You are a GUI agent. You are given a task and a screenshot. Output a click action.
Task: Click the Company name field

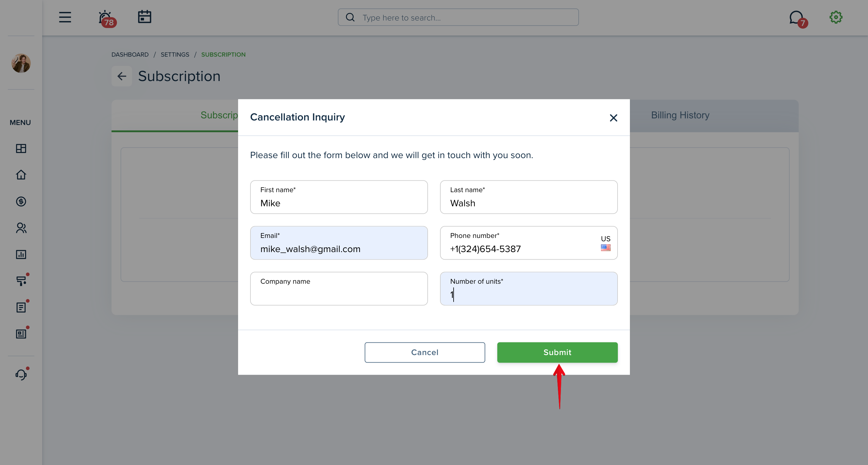tap(339, 289)
